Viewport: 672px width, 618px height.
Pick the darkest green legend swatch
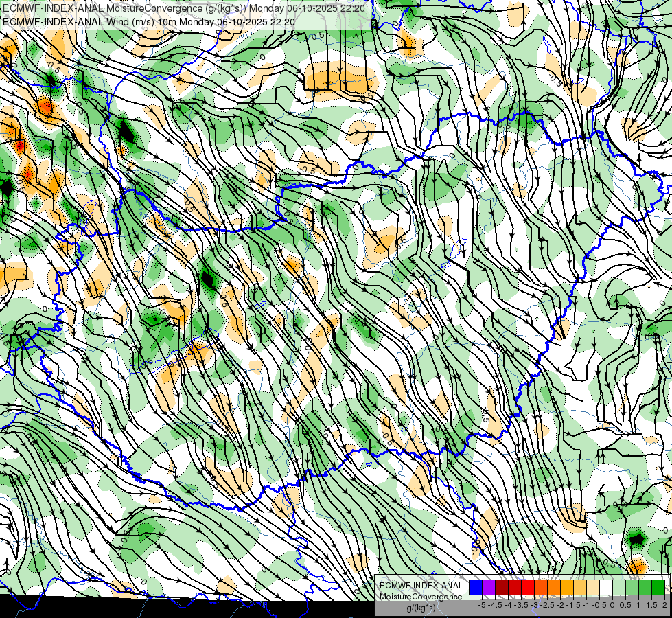(658, 588)
